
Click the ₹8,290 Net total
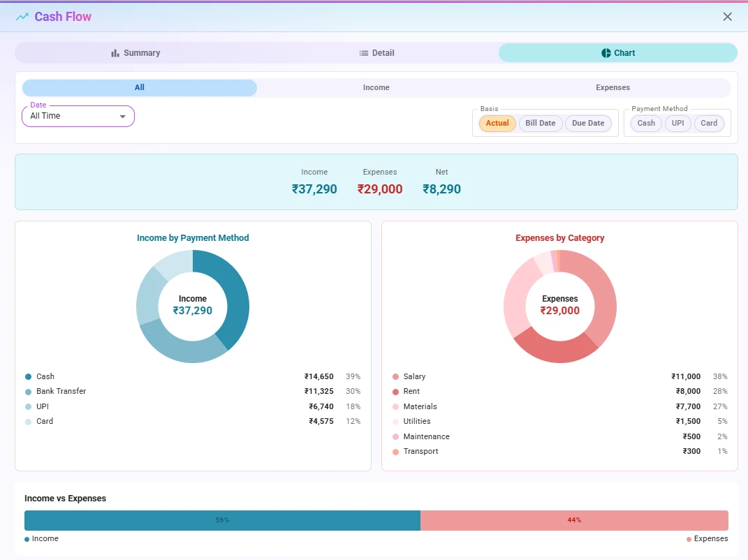pos(441,189)
